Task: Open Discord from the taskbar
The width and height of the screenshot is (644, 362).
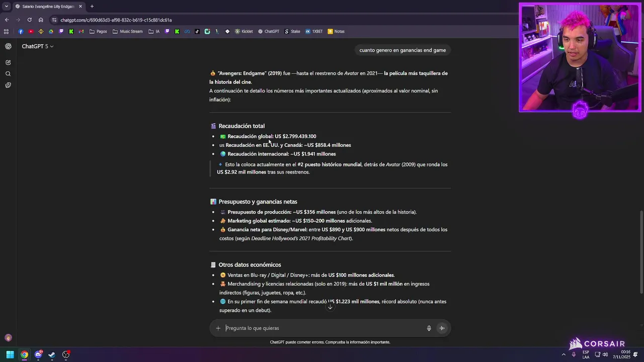Action: 38,354
